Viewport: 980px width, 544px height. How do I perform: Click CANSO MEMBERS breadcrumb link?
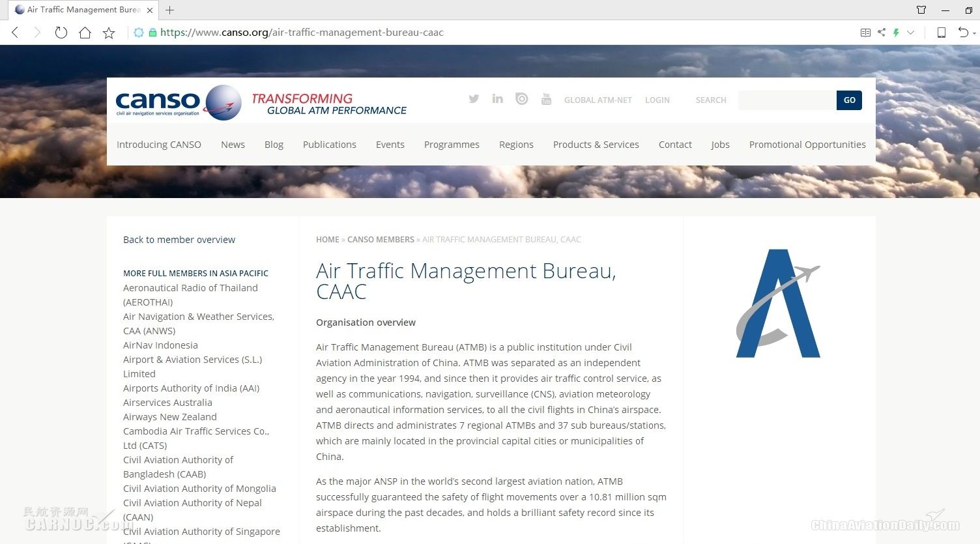click(381, 240)
